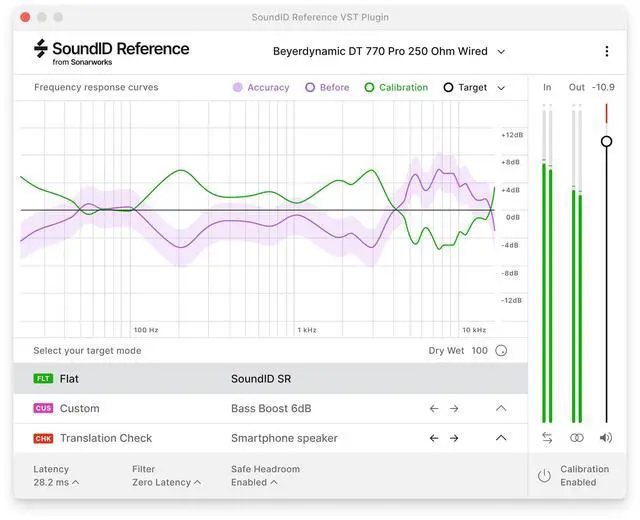Switch to next Translation Check device arrow

pyautogui.click(x=454, y=438)
